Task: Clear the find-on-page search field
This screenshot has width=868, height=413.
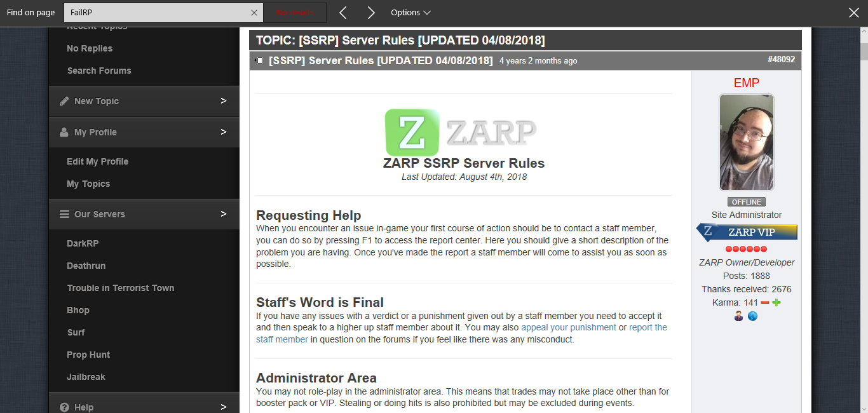Action: 254,13
